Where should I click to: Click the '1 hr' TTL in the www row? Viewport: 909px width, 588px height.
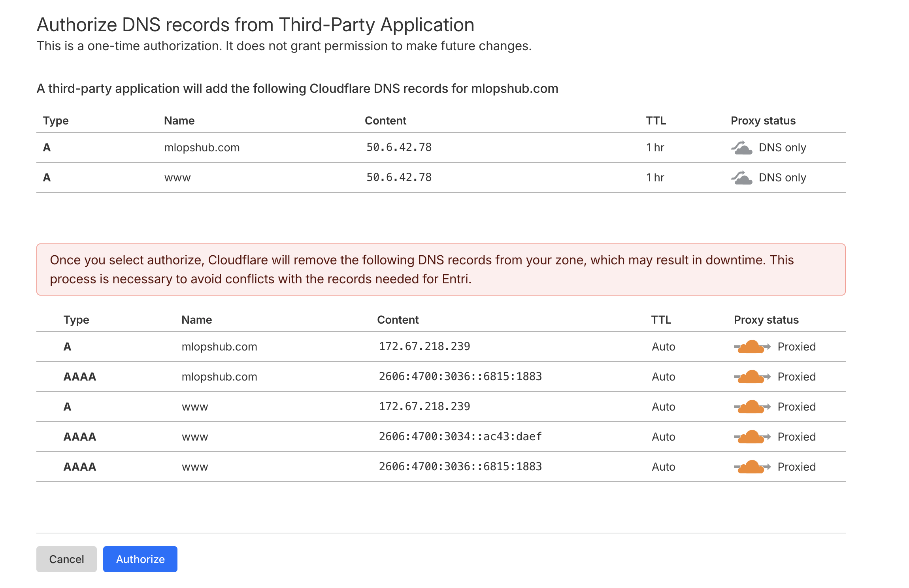(x=655, y=177)
